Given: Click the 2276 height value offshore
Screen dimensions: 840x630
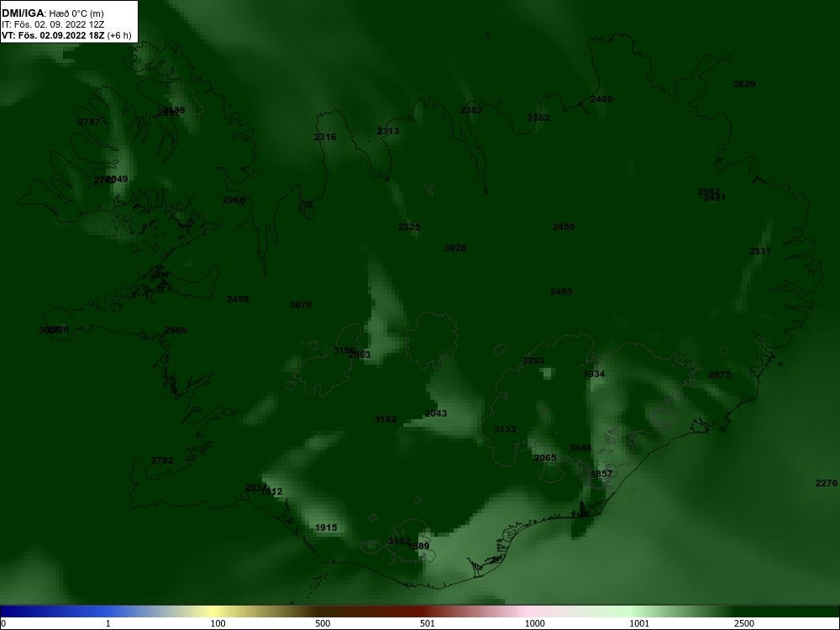Looking at the screenshot, I should click(826, 484).
